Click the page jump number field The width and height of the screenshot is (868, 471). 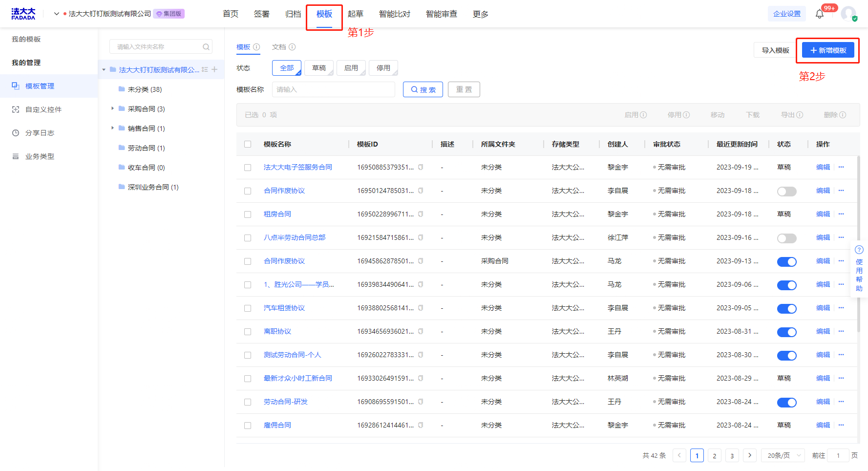(x=838, y=455)
